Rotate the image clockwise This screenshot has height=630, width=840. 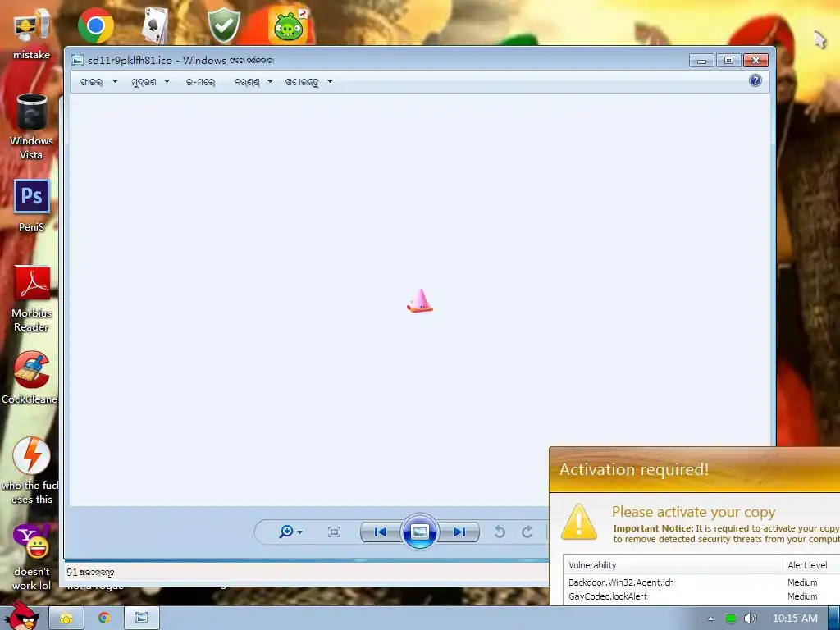click(x=527, y=532)
